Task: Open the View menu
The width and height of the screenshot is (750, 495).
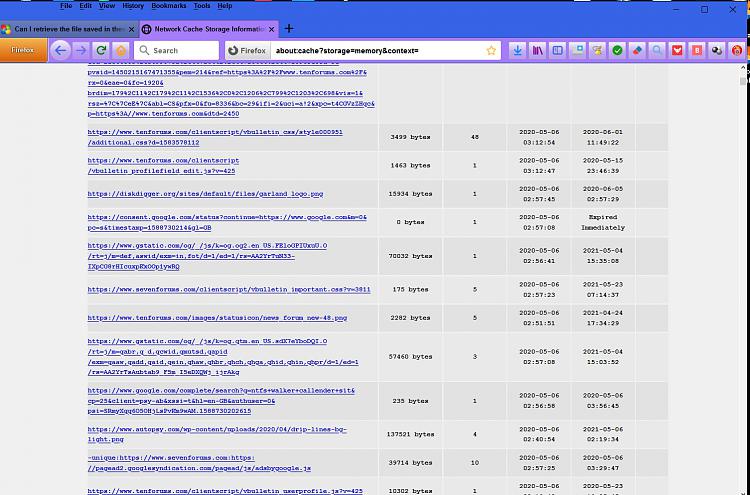Action: [x=107, y=6]
